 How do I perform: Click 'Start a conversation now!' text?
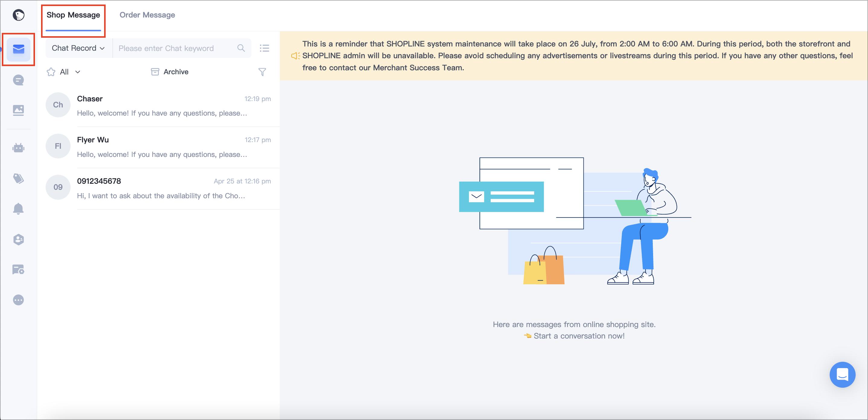[x=579, y=336]
